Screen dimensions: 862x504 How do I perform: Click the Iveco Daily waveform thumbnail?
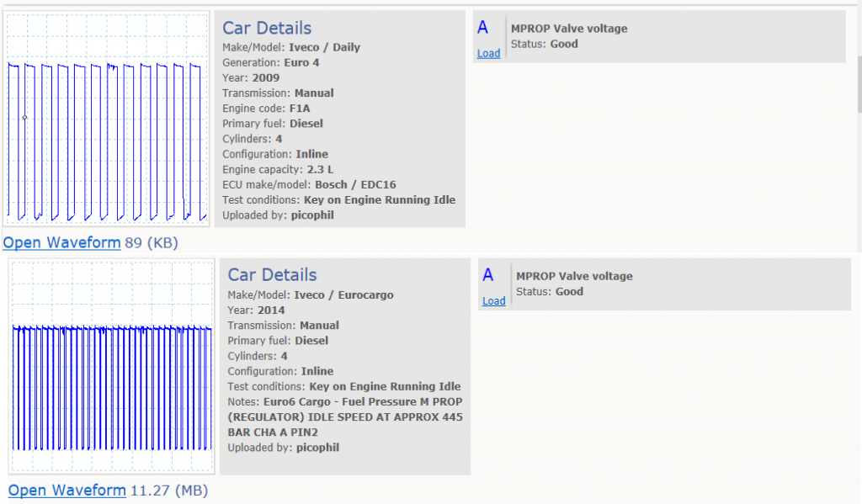tap(107, 119)
